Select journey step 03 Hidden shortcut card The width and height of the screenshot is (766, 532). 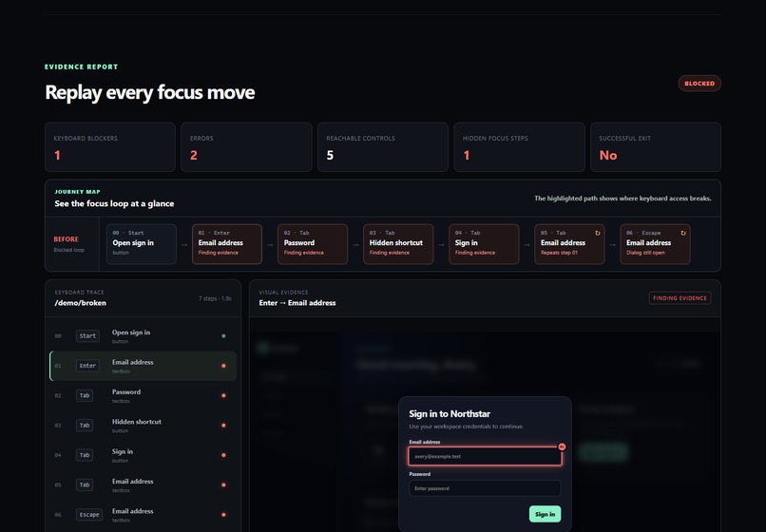(398, 244)
